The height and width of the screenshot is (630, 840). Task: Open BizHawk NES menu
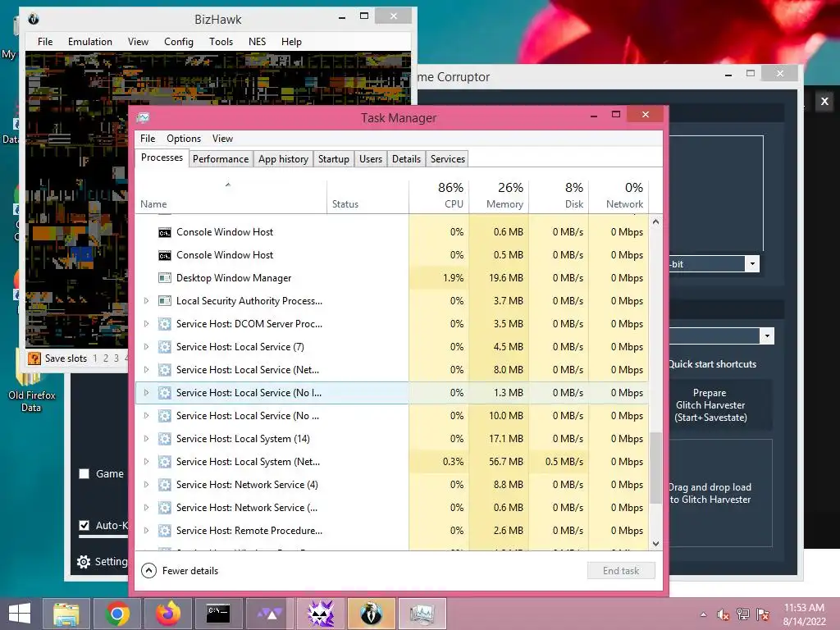click(257, 42)
